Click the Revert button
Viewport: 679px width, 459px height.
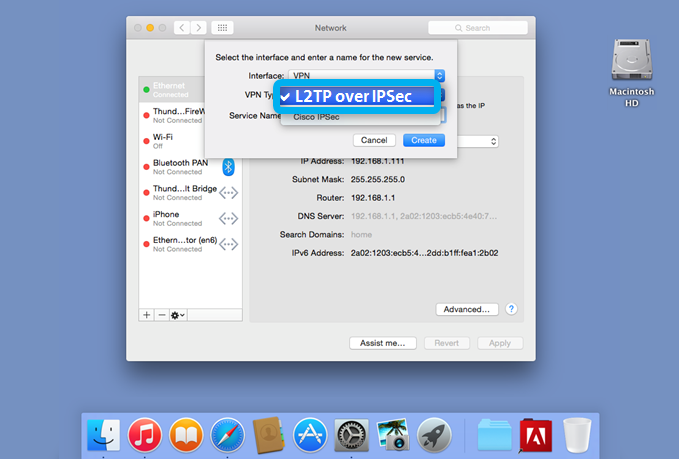click(446, 343)
